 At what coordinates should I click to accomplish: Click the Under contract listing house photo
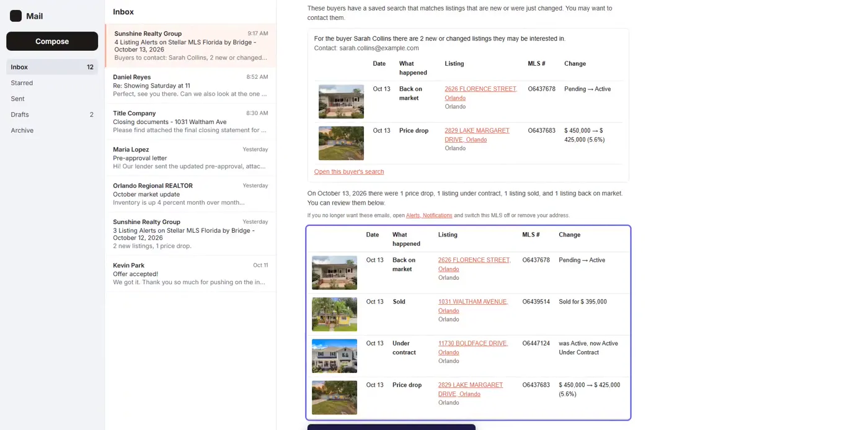point(334,356)
